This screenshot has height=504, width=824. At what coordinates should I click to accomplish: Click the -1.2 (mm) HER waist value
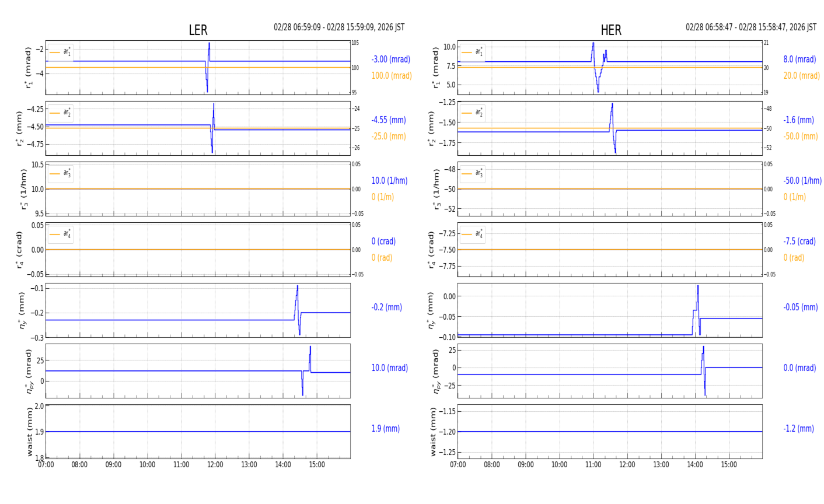click(x=798, y=429)
